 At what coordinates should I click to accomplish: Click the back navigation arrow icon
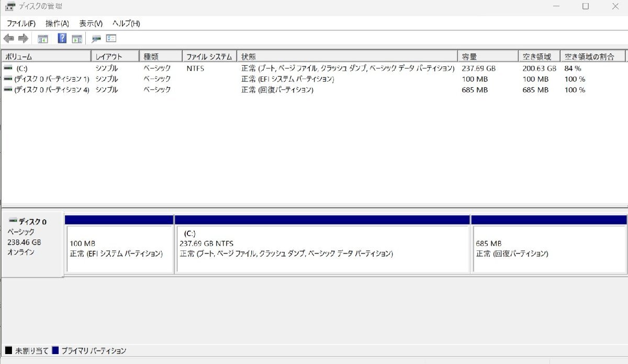point(8,38)
